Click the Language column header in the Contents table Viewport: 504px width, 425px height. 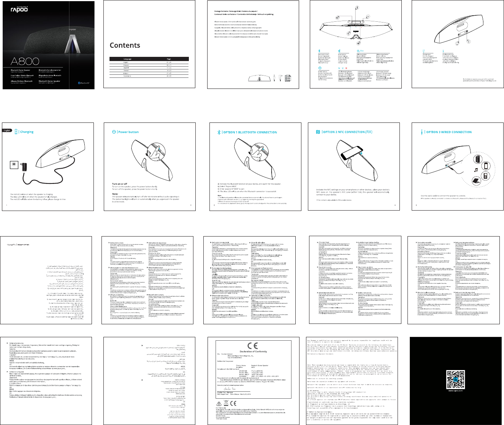point(127,59)
